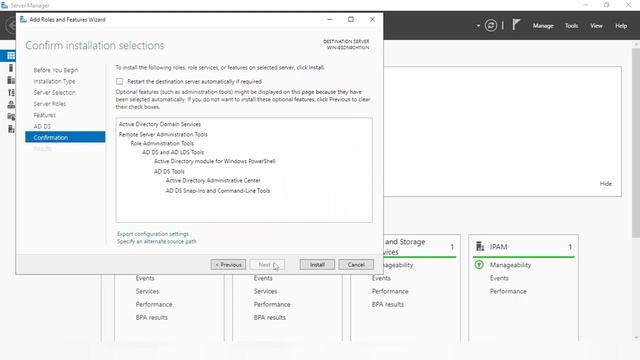This screenshot has height=360, width=640.
Task: Select AD DS Snap-Ins and Command-Line Tools entry
Action: click(x=218, y=191)
